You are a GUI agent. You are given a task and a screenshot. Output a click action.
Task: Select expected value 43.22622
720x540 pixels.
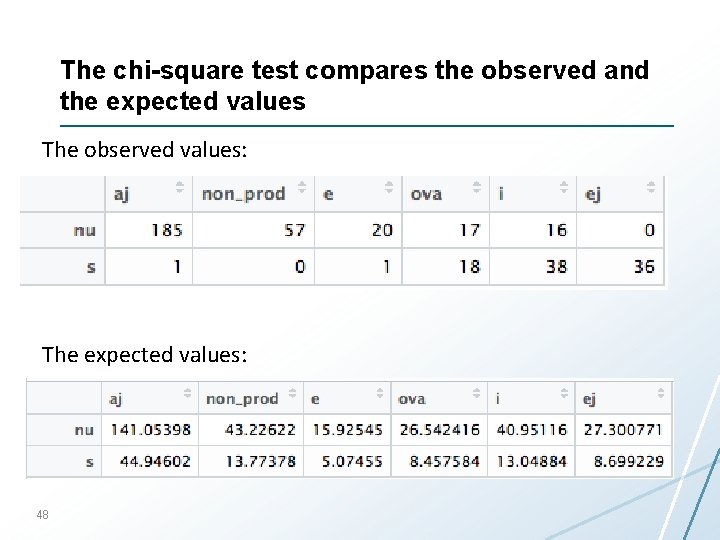click(260, 430)
